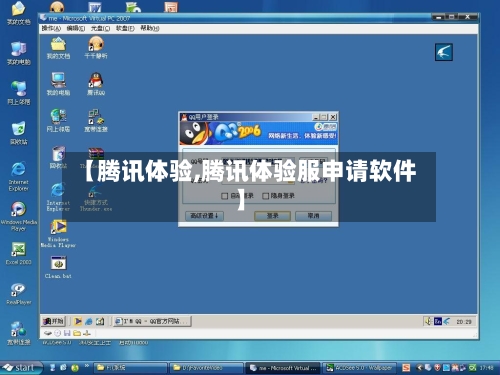
Task: Click host taskbar clock 17:48
Action: (487, 368)
